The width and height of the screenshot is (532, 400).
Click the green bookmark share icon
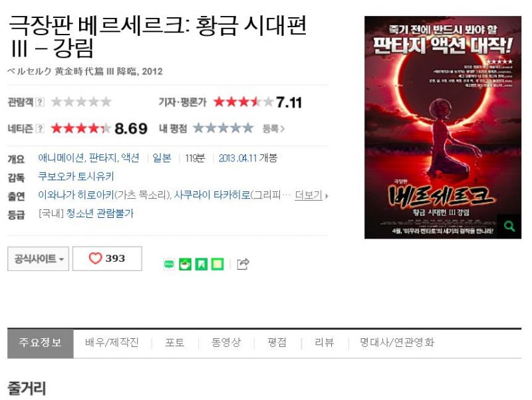(201, 264)
